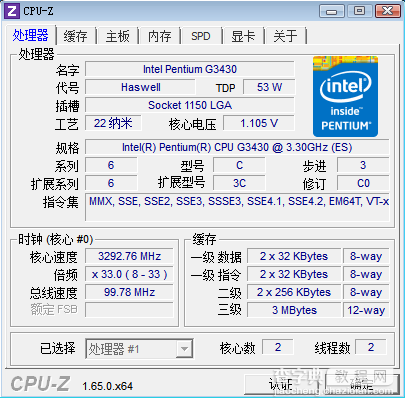Click the 三级 3 MBytes value
The width and height of the screenshot is (405, 398).
[294, 310]
